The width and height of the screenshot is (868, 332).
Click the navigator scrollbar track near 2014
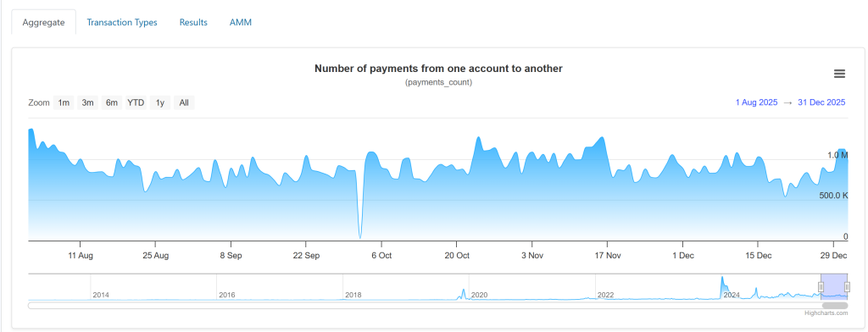(101, 306)
